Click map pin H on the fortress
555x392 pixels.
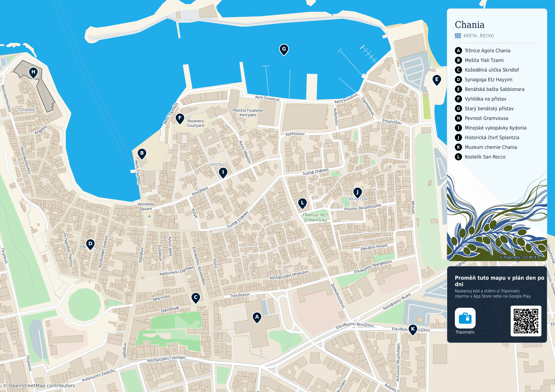pos(33,73)
